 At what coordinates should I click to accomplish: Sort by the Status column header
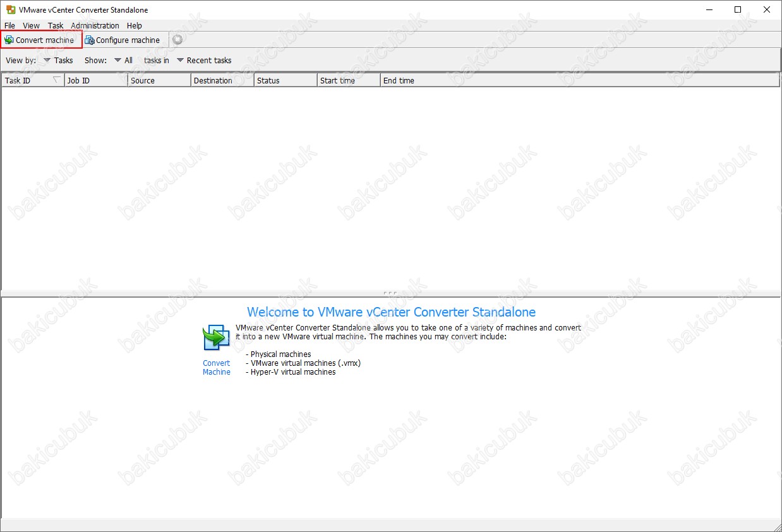[286, 80]
